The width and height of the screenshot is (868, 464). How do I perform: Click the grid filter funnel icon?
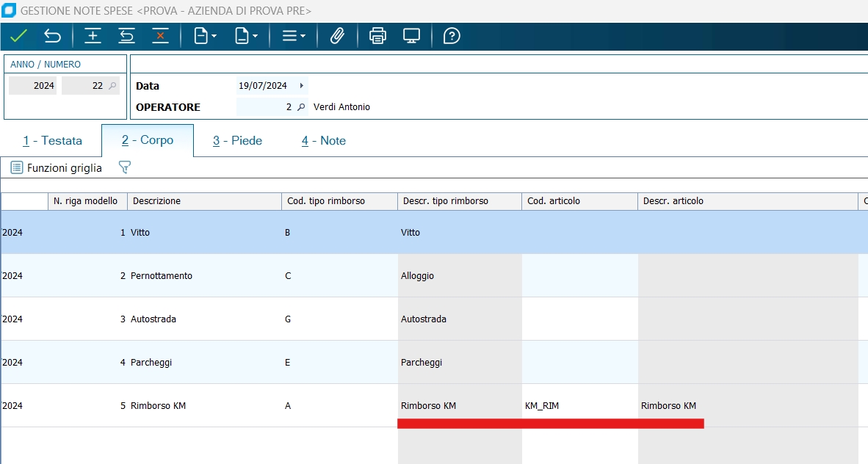point(124,168)
